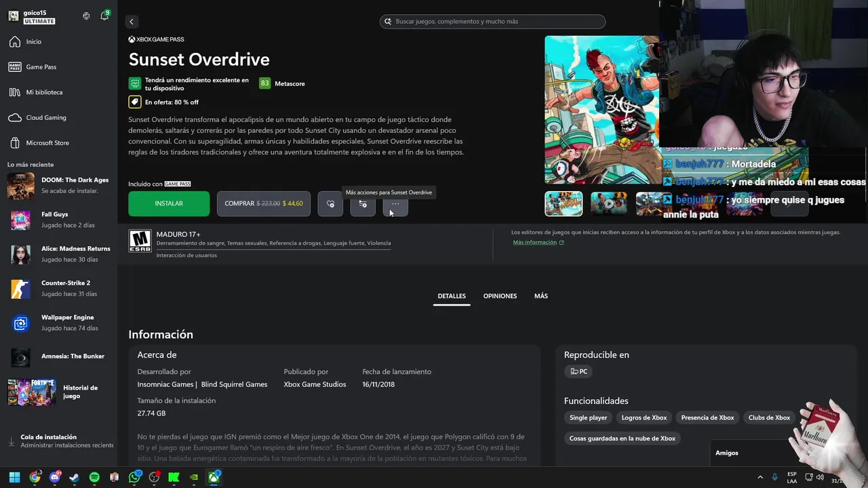Click the sale tag icon
Screen dimensions: 868x488
pyautogui.click(x=134, y=102)
